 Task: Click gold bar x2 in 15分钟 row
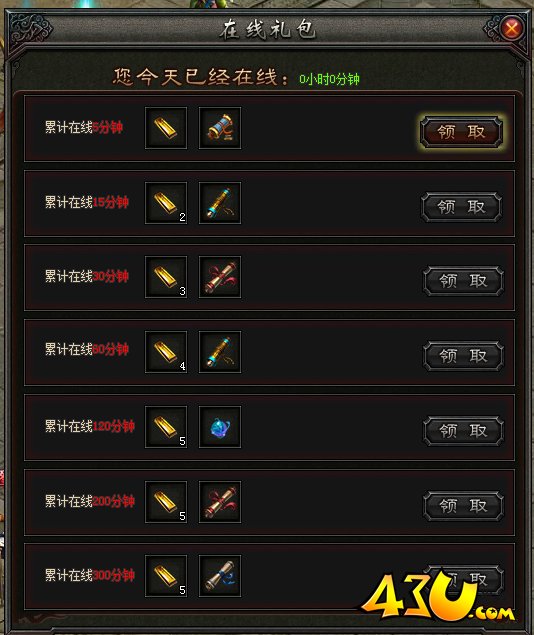point(166,203)
